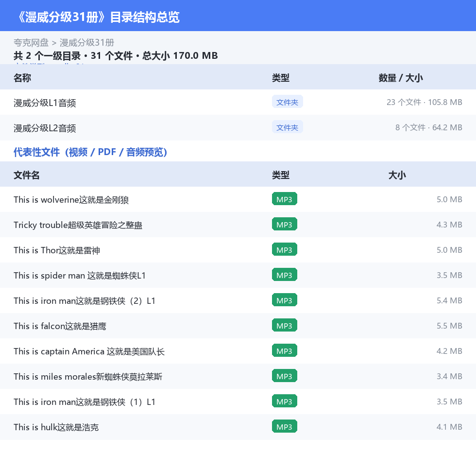476x455 pixels.
Task: Click the 5.0 MB size of wolverine file
Action: [449, 199]
